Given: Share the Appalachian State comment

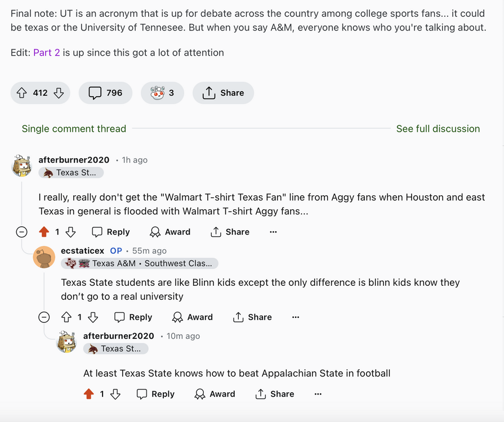Looking at the screenshot, I should point(275,394).
